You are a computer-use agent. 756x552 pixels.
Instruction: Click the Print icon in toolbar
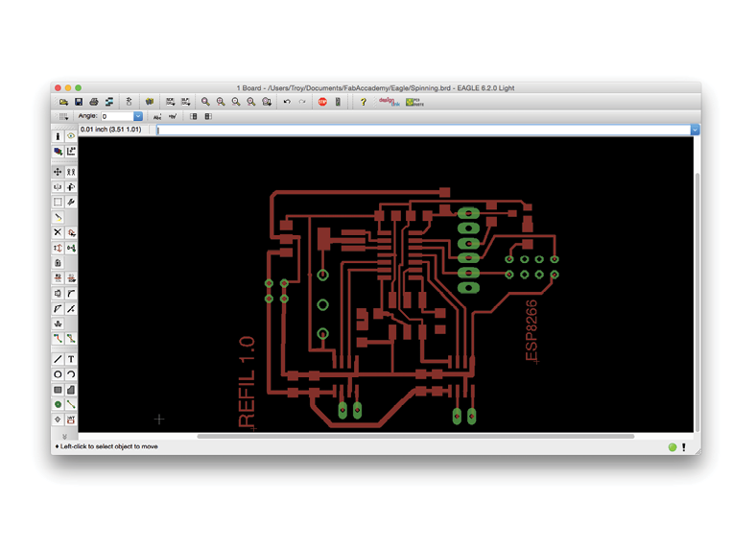coord(94,102)
